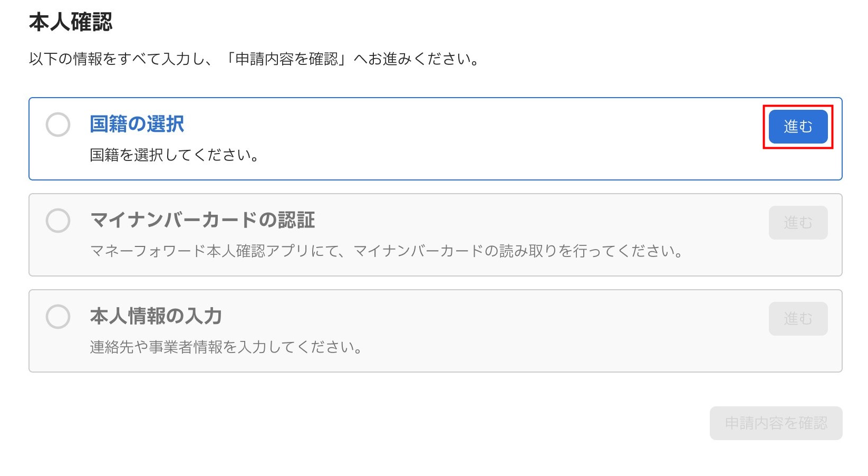This screenshot has width=868, height=476.
Task: Select the 国籍の選択 radio circle
Action: coord(58,125)
